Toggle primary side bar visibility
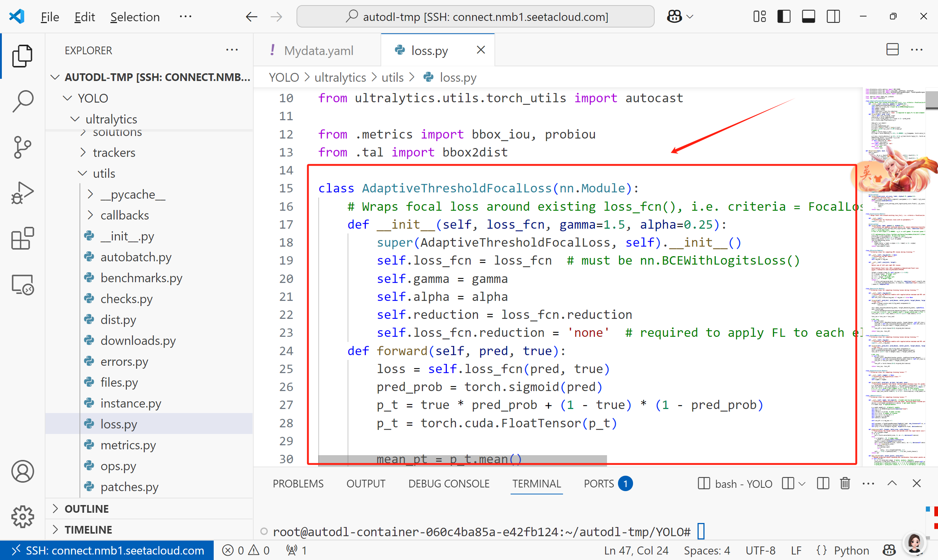This screenshot has width=938, height=560. point(784,16)
